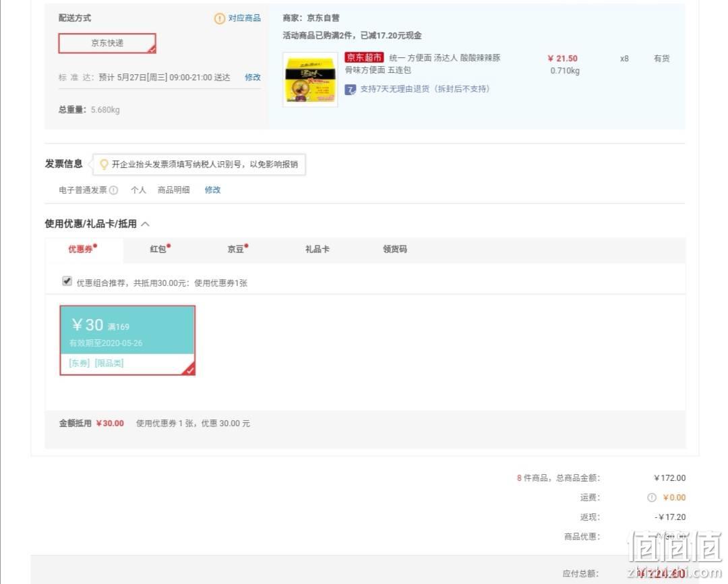The image size is (728, 584).
Task: Click the ¥21.50 product price
Action: pos(562,59)
